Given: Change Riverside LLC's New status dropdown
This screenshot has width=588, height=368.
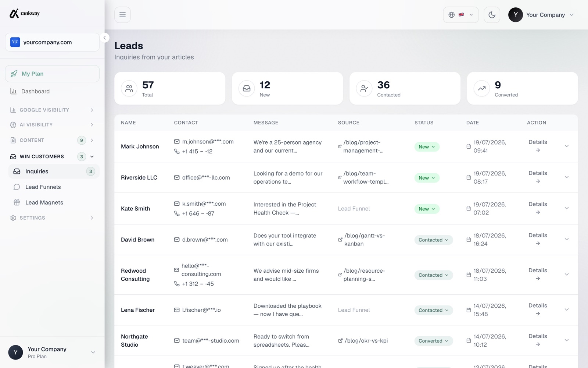Looking at the screenshot, I should 427,178.
